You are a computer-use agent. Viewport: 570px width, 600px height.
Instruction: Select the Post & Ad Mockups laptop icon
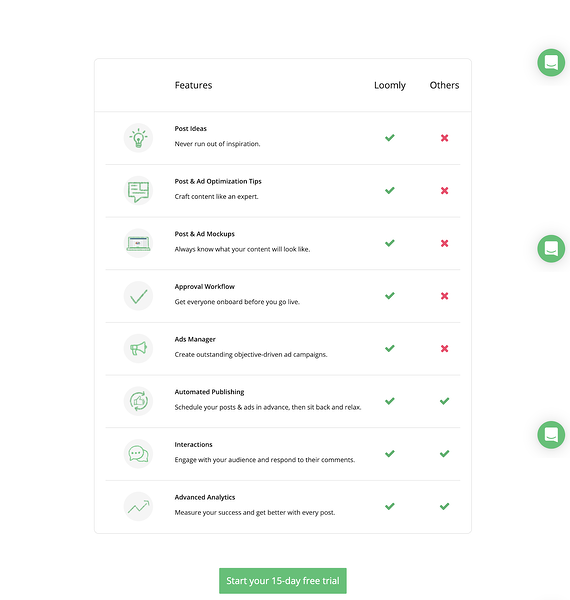[x=138, y=243]
